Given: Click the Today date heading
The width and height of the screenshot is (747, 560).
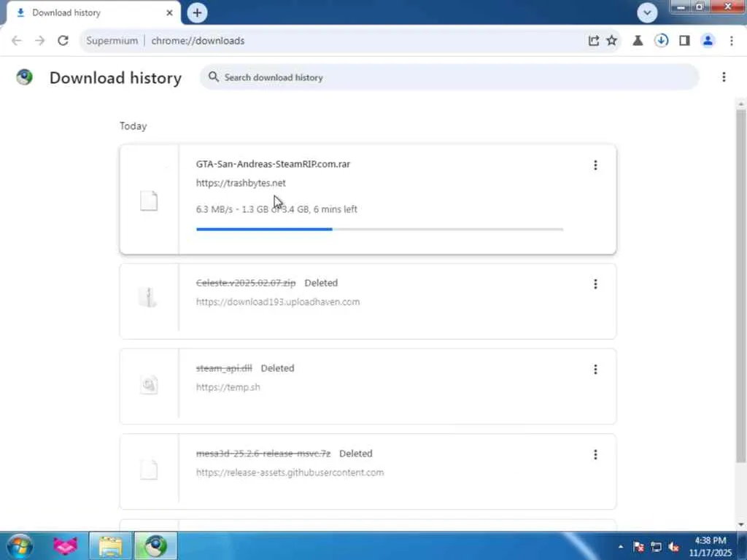Looking at the screenshot, I should (x=133, y=126).
